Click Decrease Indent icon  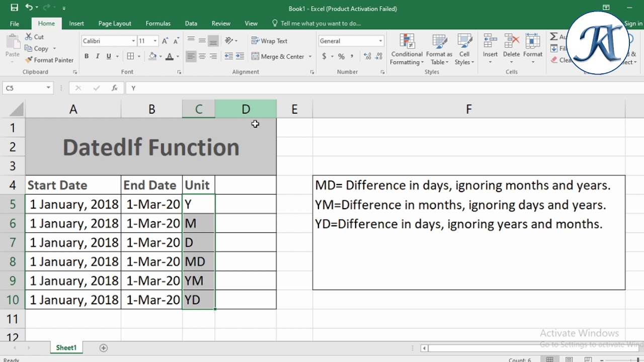point(228,56)
